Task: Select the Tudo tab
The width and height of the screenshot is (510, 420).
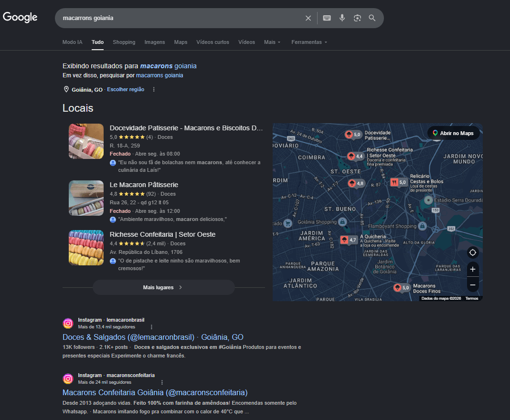Action: pos(97,42)
